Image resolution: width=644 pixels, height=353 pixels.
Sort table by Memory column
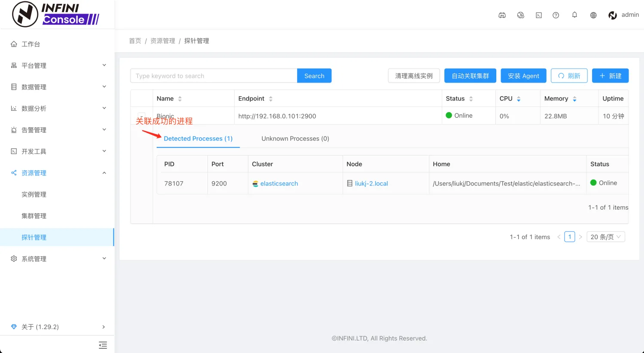pos(560,98)
